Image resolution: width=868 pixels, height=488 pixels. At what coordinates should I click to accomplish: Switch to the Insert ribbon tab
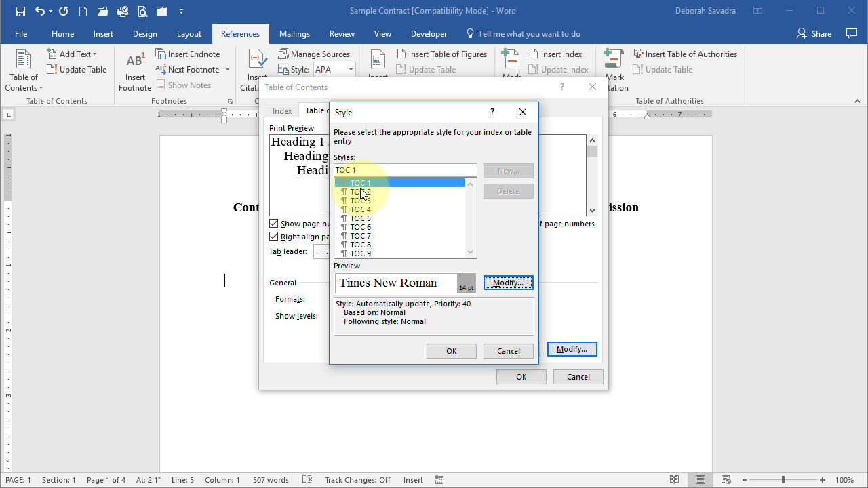pyautogui.click(x=103, y=34)
